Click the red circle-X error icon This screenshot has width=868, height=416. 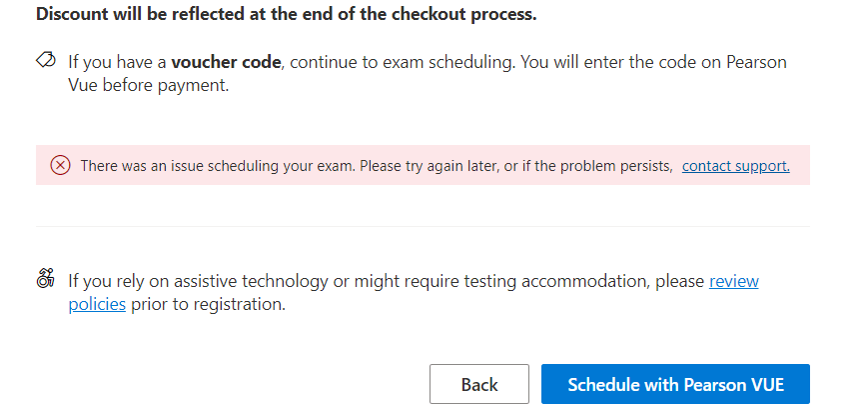(x=60, y=165)
